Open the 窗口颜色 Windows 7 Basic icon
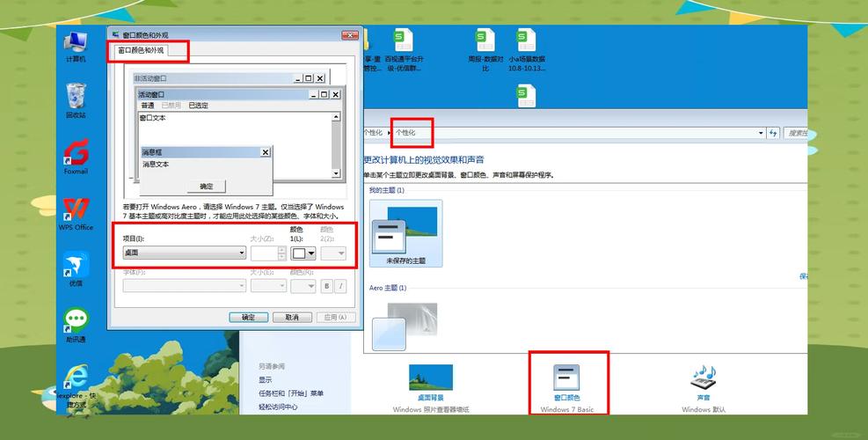868x440 pixels. point(567,378)
